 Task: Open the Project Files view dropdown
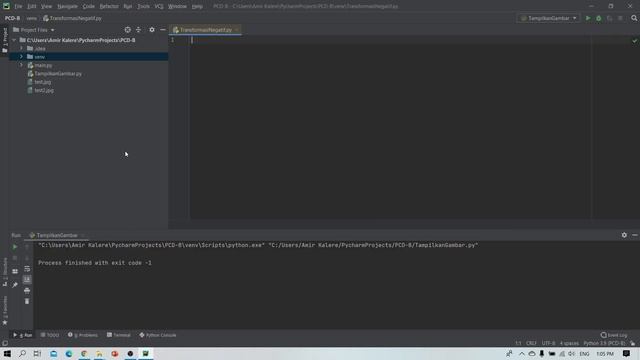(x=34, y=30)
